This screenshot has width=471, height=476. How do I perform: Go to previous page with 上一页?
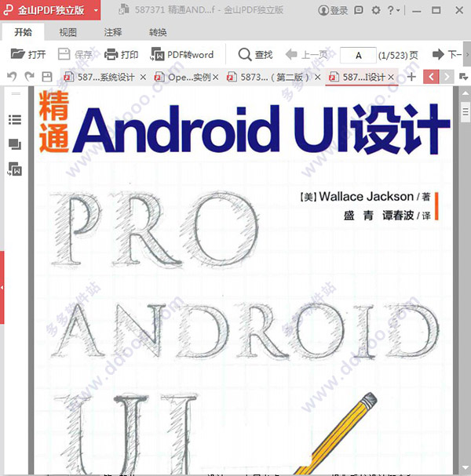(x=307, y=55)
